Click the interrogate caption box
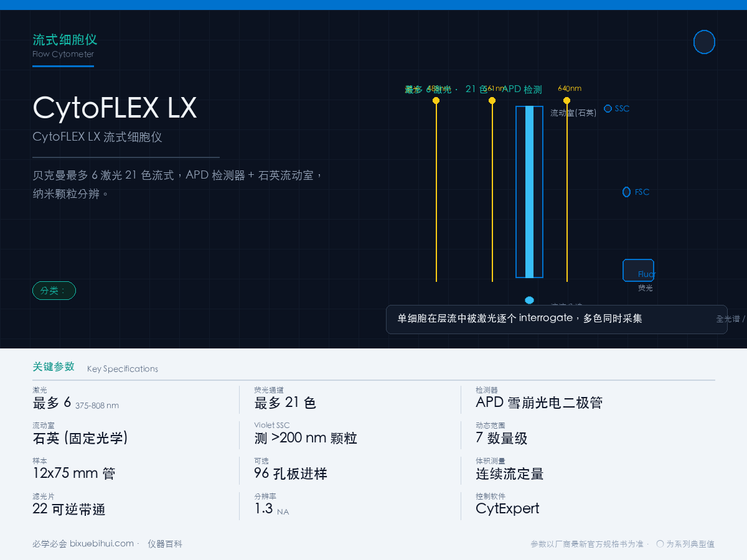This screenshot has height=560, width=747. [557, 319]
